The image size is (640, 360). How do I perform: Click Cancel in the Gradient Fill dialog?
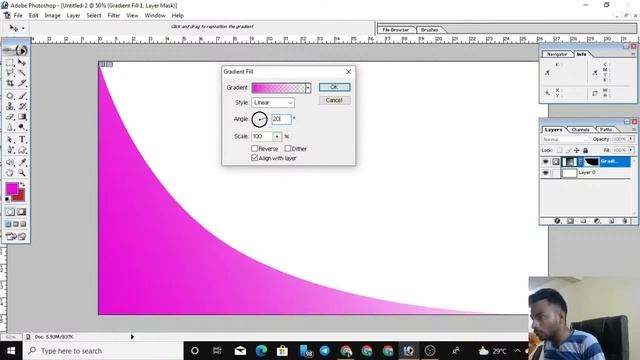pos(334,100)
